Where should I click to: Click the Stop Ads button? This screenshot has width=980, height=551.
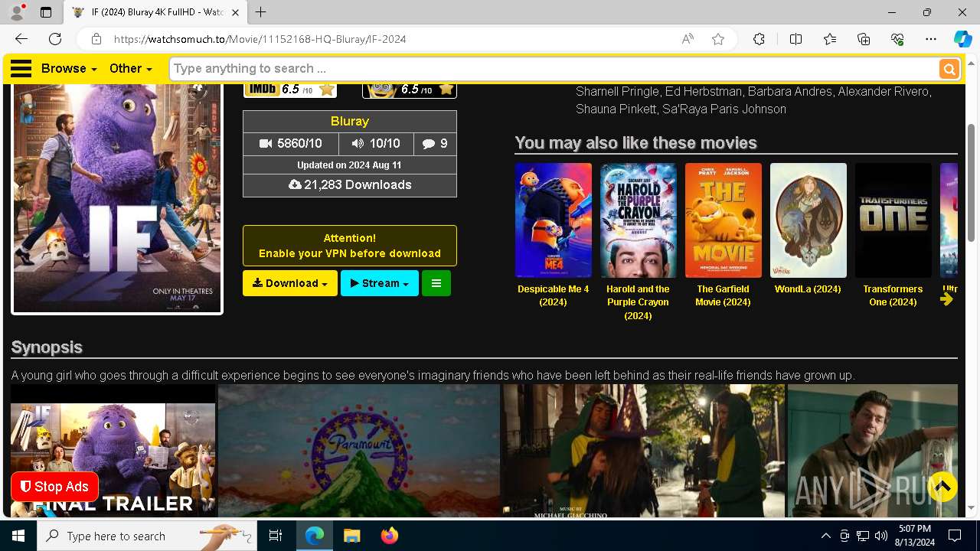55,487
